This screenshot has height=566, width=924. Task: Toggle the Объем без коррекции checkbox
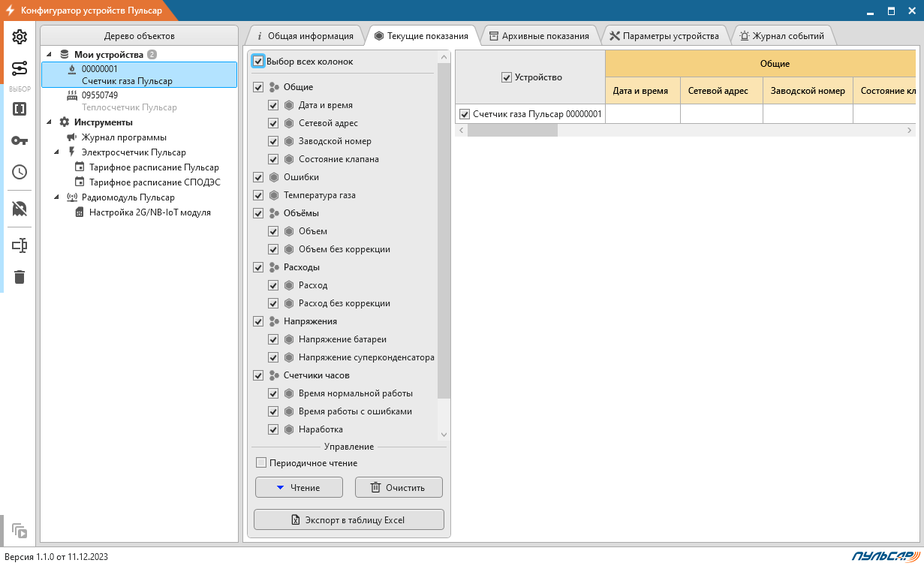tap(274, 249)
